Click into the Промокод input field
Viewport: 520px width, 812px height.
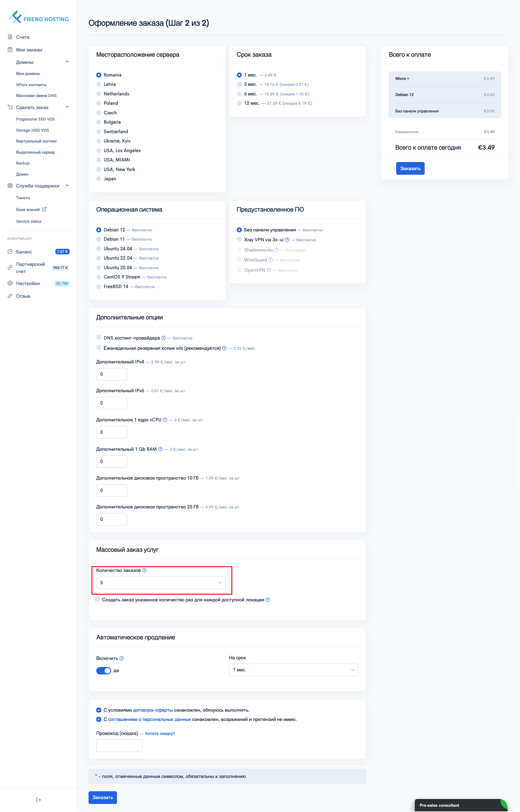[x=119, y=745]
